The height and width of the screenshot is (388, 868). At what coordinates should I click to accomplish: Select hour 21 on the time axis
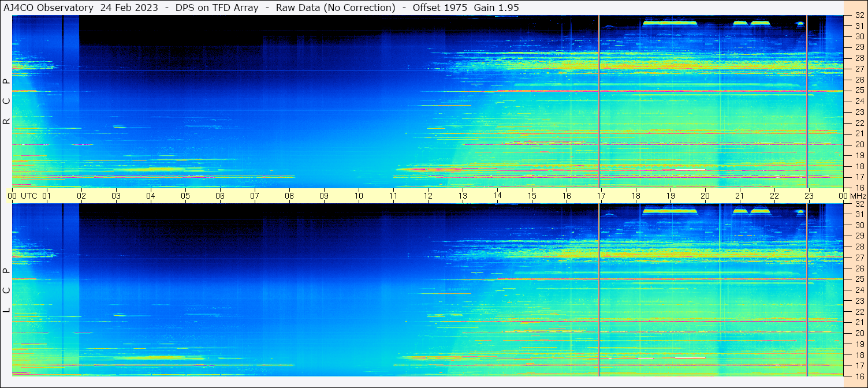(740, 196)
